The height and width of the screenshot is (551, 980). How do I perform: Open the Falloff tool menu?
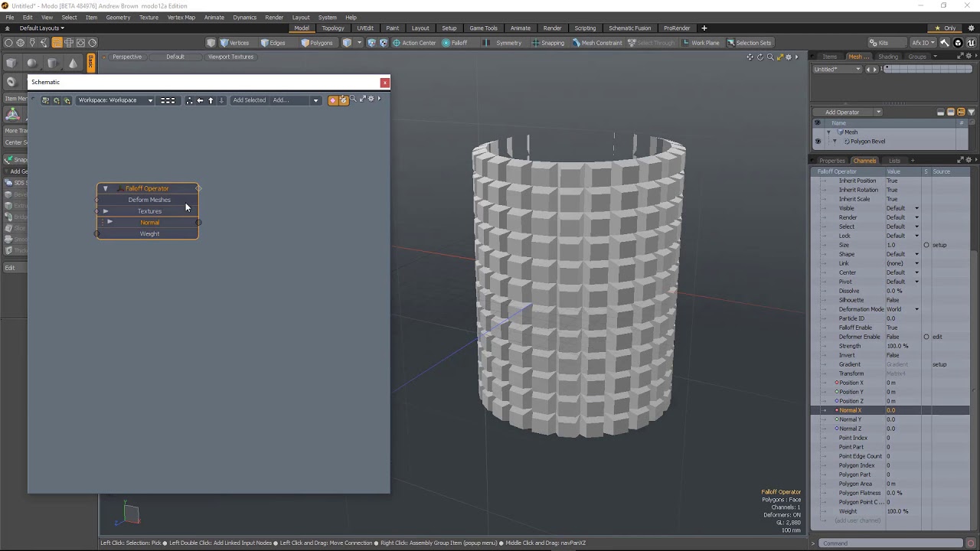click(x=455, y=43)
